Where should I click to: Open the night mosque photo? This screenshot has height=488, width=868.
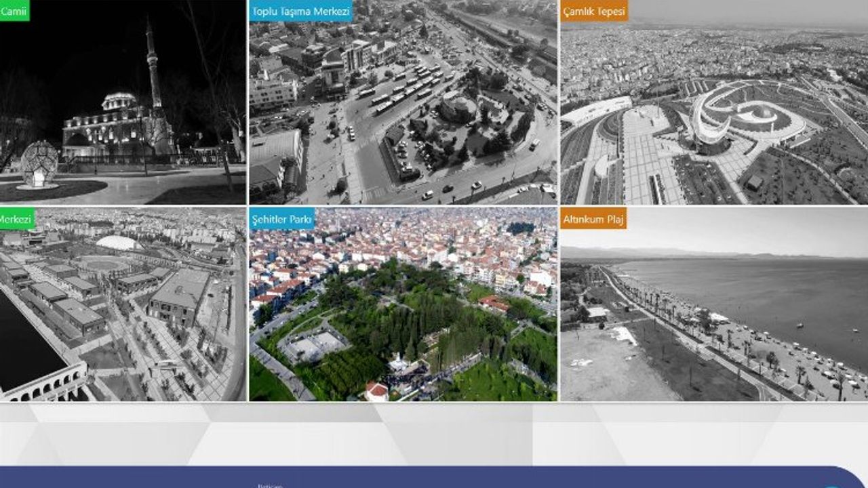pos(123,102)
